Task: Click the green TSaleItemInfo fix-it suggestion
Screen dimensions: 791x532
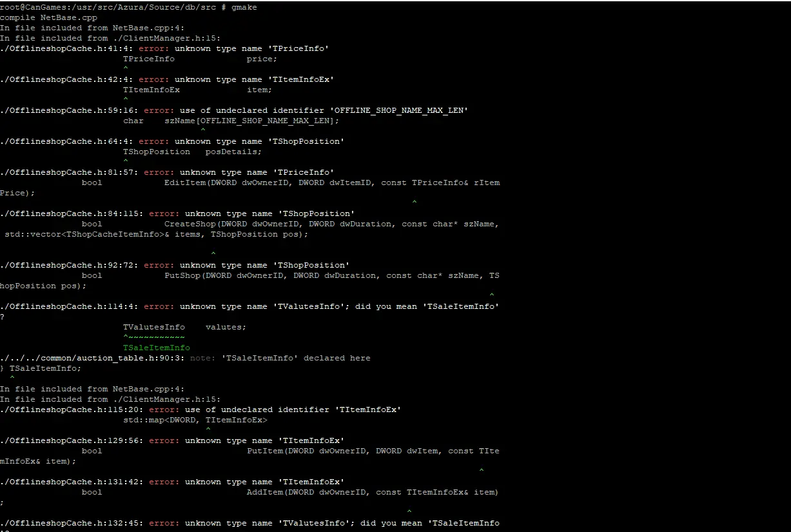Action: pyautogui.click(x=157, y=348)
